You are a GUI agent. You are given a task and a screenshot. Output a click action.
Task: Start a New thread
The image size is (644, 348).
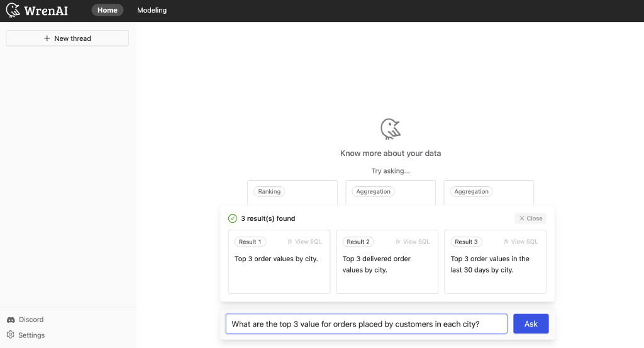click(67, 38)
